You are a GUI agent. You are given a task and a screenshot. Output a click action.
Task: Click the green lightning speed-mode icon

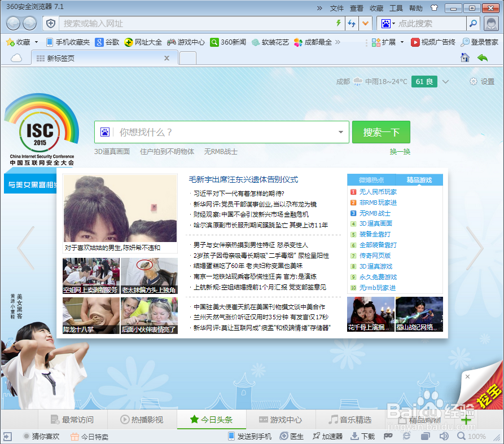pyautogui.click(x=338, y=23)
